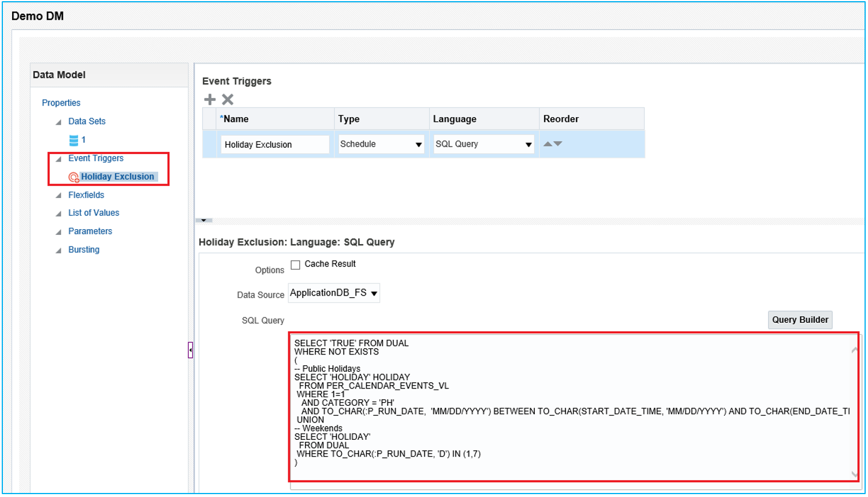
Task: Click the 'Holiday Exclusion: Language: SQL Query' heading
Action: 297,242
